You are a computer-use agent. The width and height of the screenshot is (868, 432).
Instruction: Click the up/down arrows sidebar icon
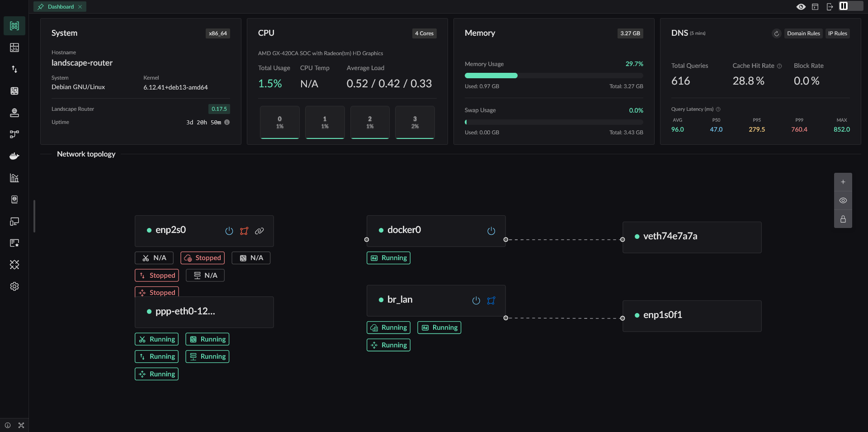(x=14, y=69)
